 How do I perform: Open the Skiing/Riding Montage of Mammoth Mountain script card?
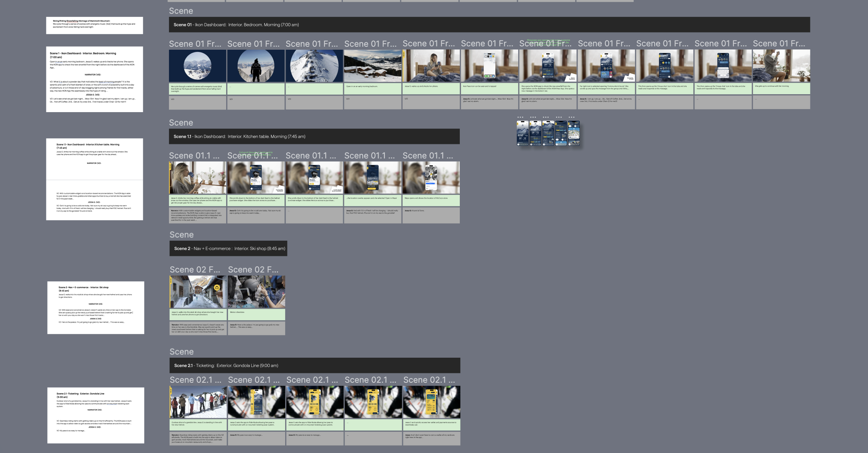pos(95,25)
